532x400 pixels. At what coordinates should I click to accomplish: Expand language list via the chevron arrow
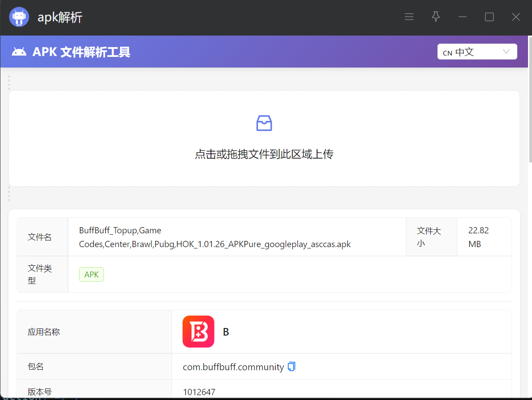(506, 52)
